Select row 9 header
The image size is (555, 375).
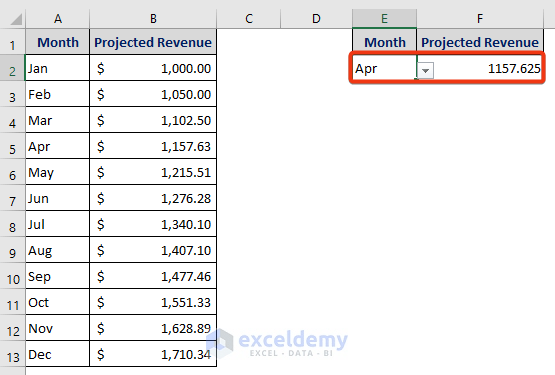tap(12, 250)
